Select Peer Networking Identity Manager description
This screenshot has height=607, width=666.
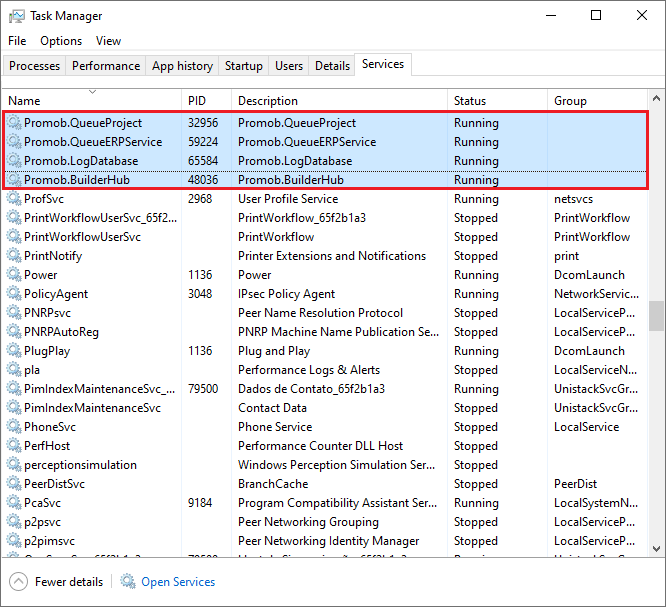[x=328, y=541]
